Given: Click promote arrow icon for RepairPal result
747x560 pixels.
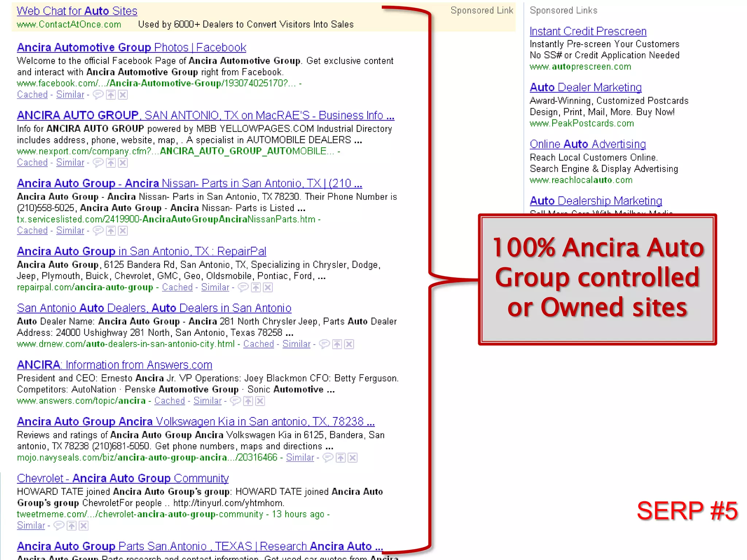Looking at the screenshot, I should [x=256, y=288].
